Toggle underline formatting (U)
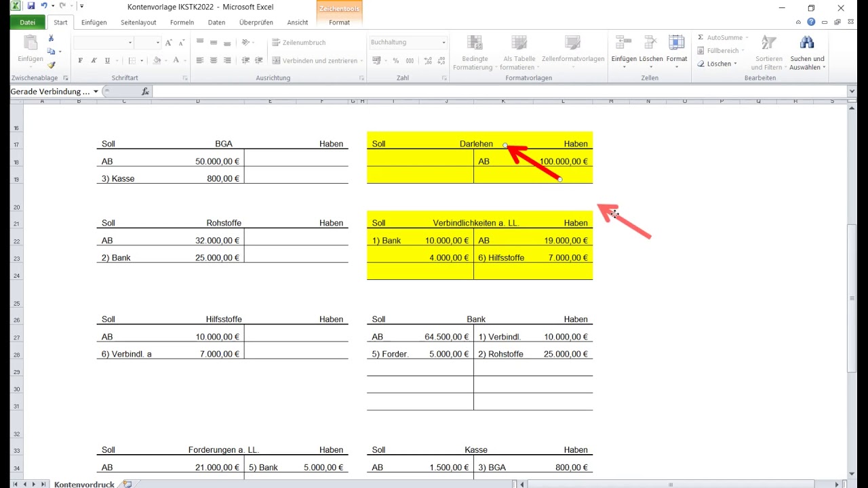The width and height of the screenshot is (868, 488). pos(107,60)
